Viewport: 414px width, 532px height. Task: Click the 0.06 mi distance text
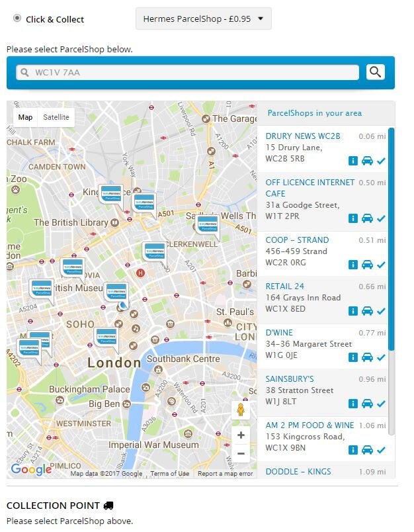click(x=372, y=136)
